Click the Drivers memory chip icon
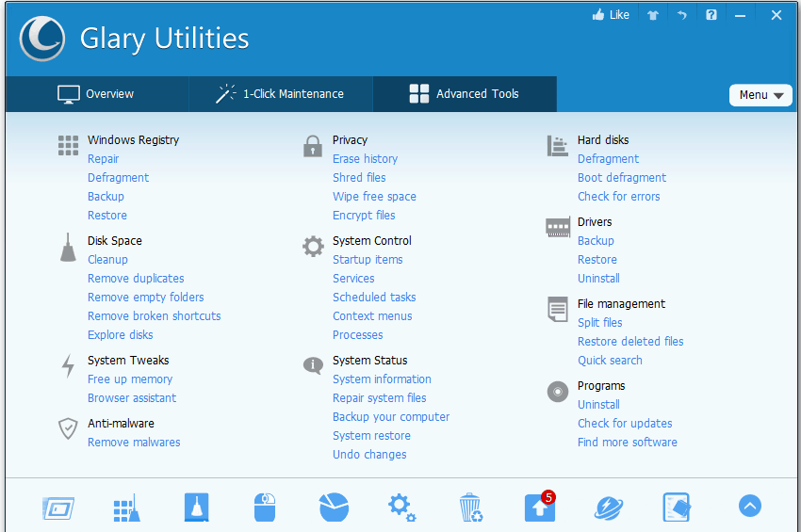Image resolution: width=801 pixels, height=532 pixels. coord(558,227)
